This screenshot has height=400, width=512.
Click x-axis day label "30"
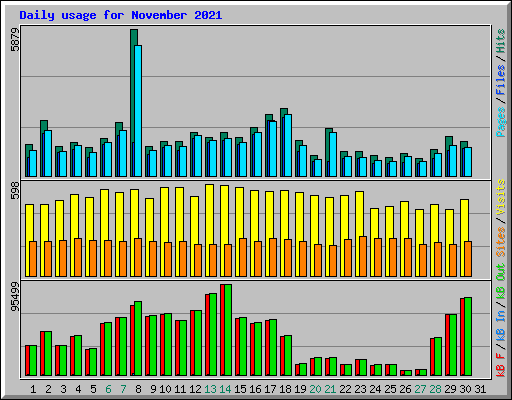point(465,389)
